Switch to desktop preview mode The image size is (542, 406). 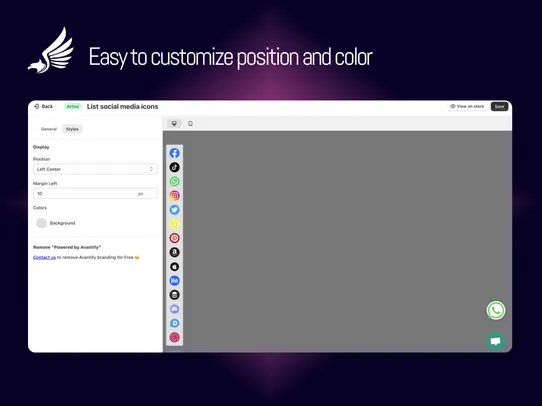[x=174, y=123]
